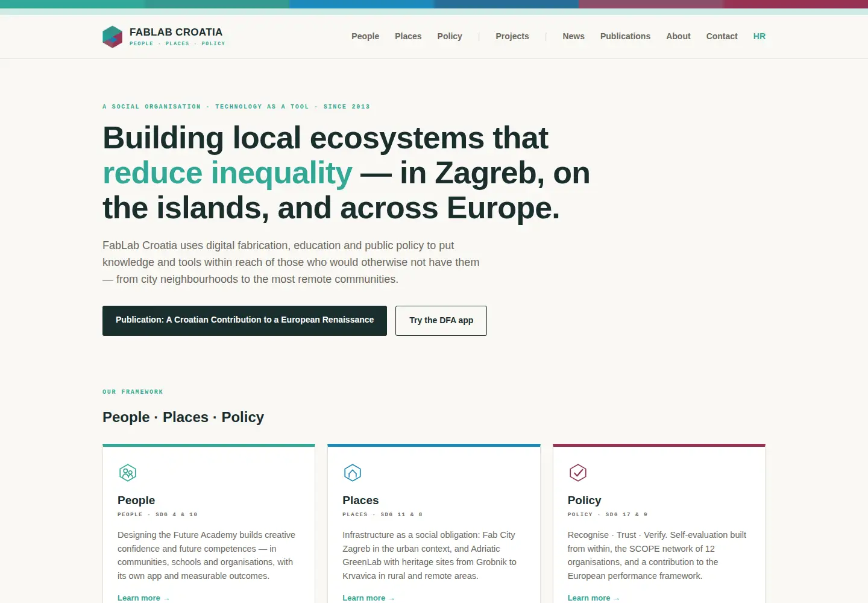Screen dimensions: 868x603
Task: Switch language to HR
Action: point(759,36)
